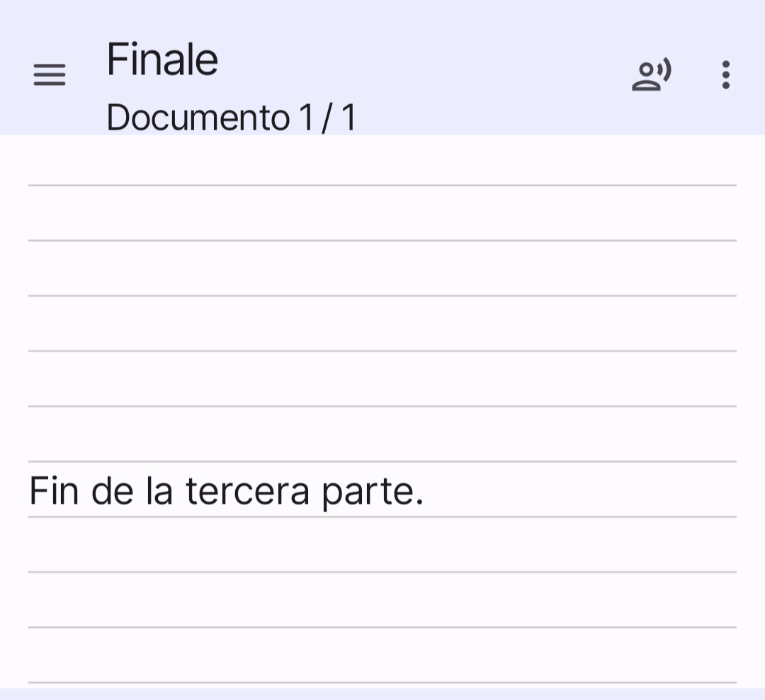Click the last blank row at note bottom

click(382, 655)
